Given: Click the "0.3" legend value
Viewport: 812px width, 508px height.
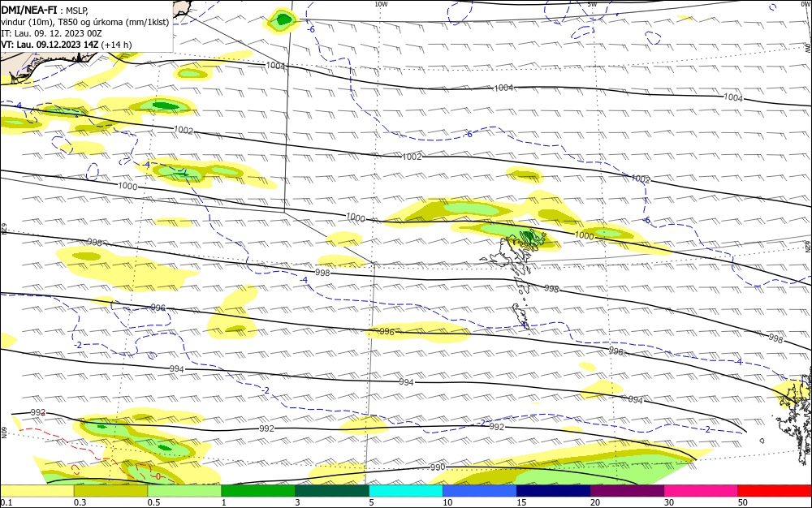Looking at the screenshot, I should pyautogui.click(x=80, y=502).
